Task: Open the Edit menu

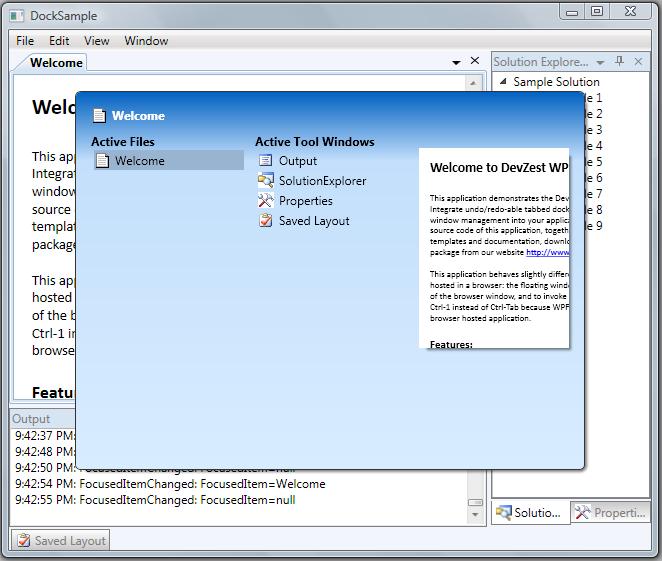Action: [59, 41]
